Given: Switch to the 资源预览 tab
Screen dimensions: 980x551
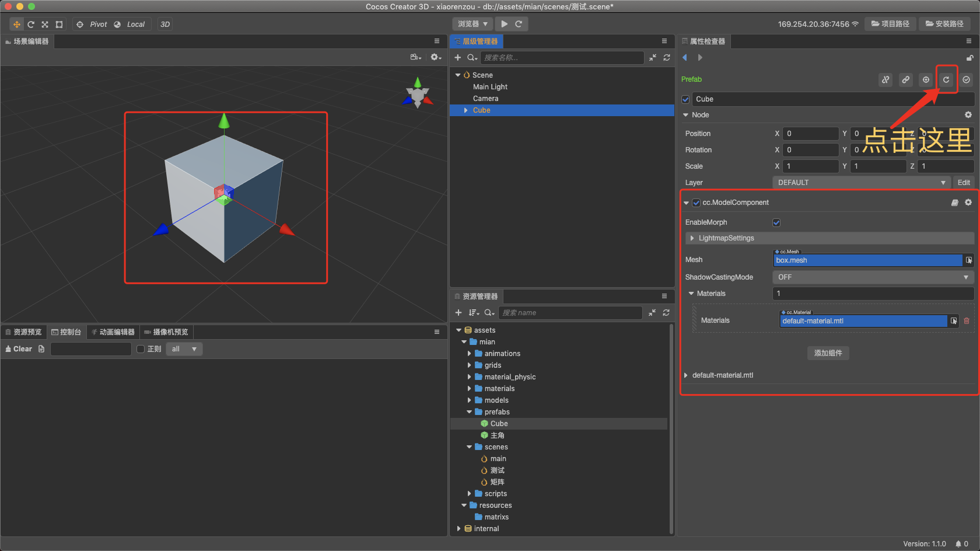Looking at the screenshot, I should pyautogui.click(x=23, y=332).
